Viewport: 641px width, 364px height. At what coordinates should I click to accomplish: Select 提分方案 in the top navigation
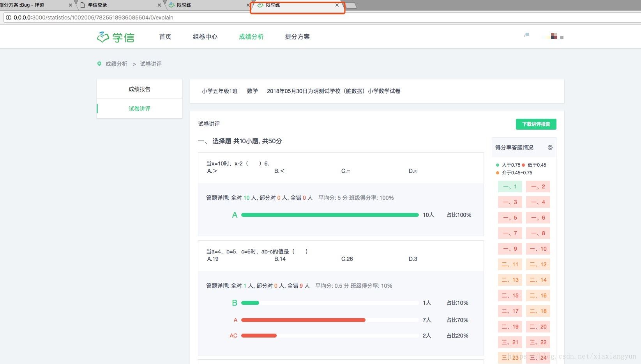click(297, 36)
